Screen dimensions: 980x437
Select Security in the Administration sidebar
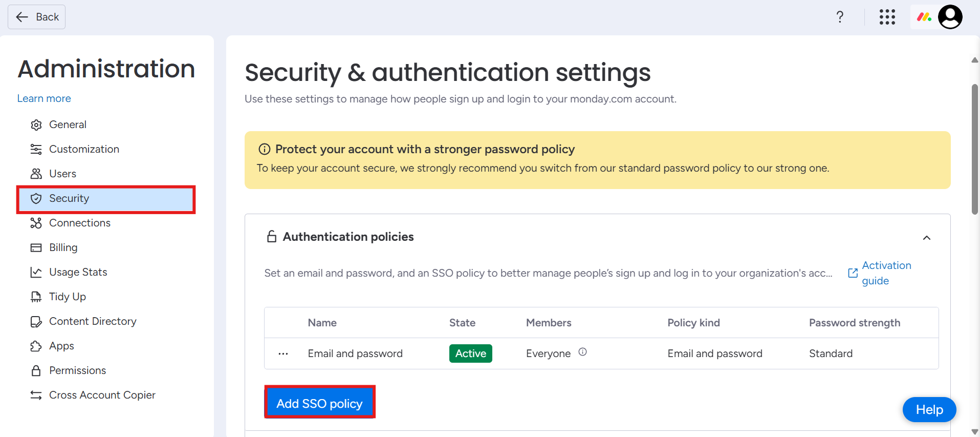(x=69, y=198)
